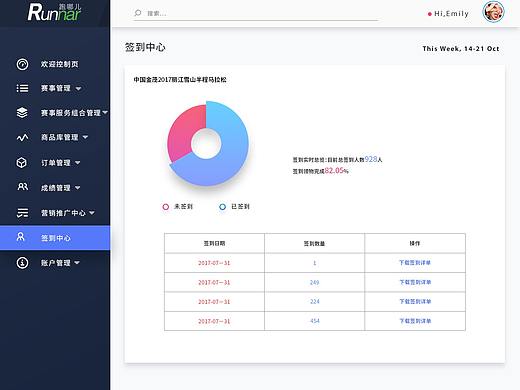Open the 营销推广中心 menu
This screenshot has width=520, height=390.
point(63,213)
